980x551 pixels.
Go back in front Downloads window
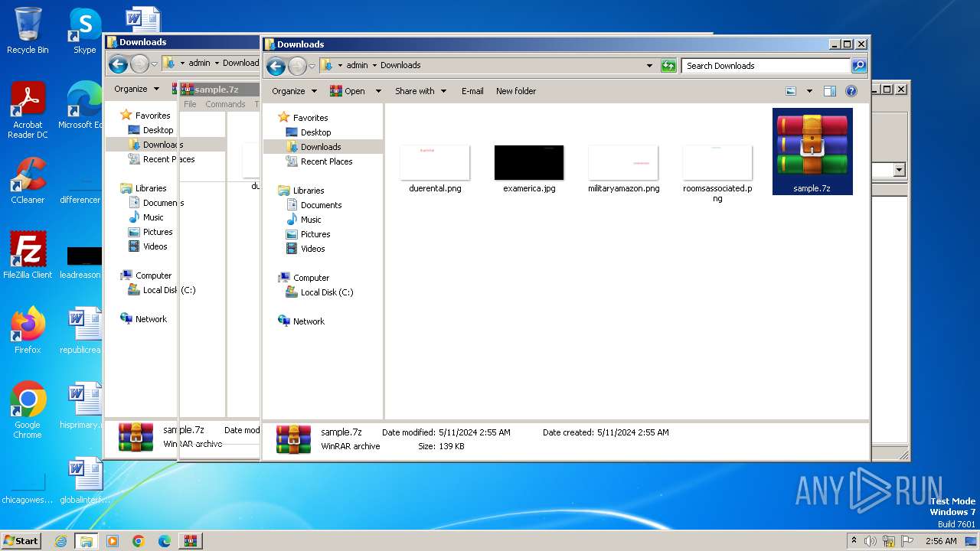276,66
